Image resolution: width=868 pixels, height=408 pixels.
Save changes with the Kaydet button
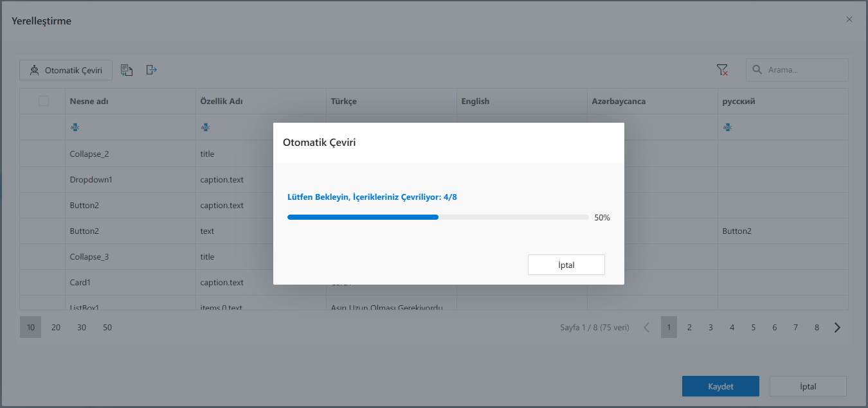click(720, 386)
